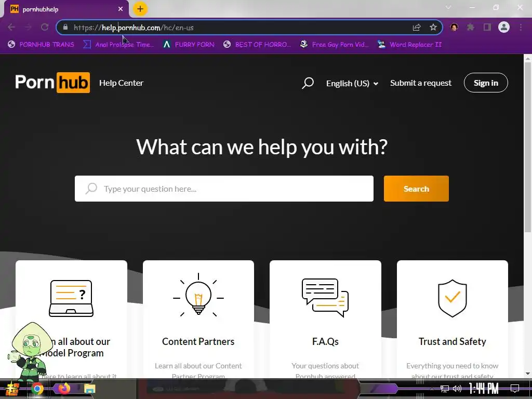Open the BEST OF HORRO... bookmark

257,45
